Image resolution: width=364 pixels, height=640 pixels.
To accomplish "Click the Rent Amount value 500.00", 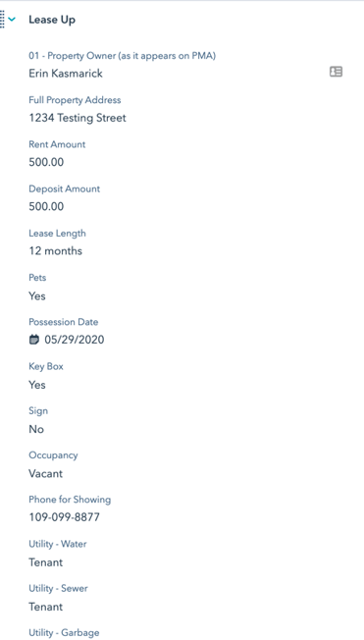I will [46, 162].
